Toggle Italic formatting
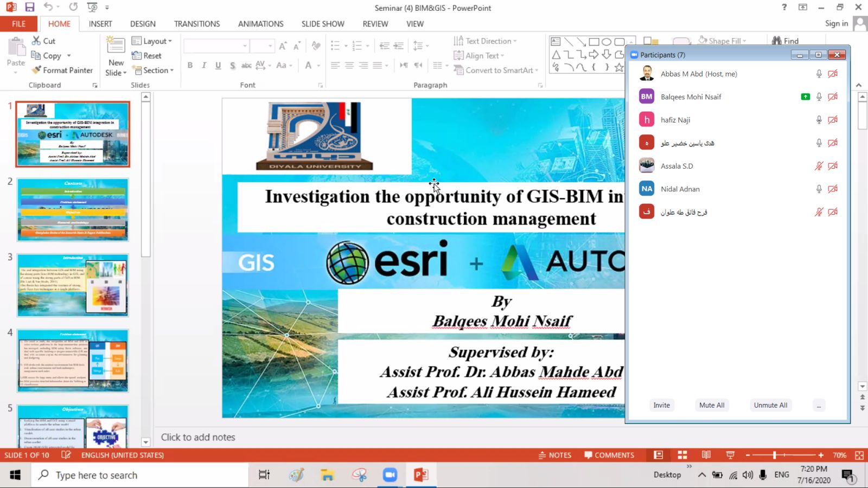Screen dimensions: 868x488 204,65
